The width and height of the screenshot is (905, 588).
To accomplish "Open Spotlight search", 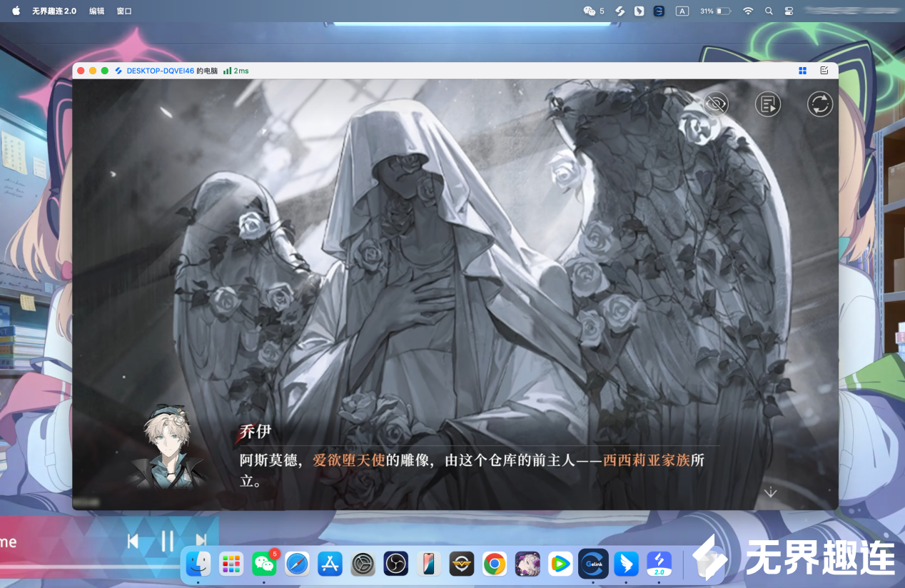I will (769, 11).
